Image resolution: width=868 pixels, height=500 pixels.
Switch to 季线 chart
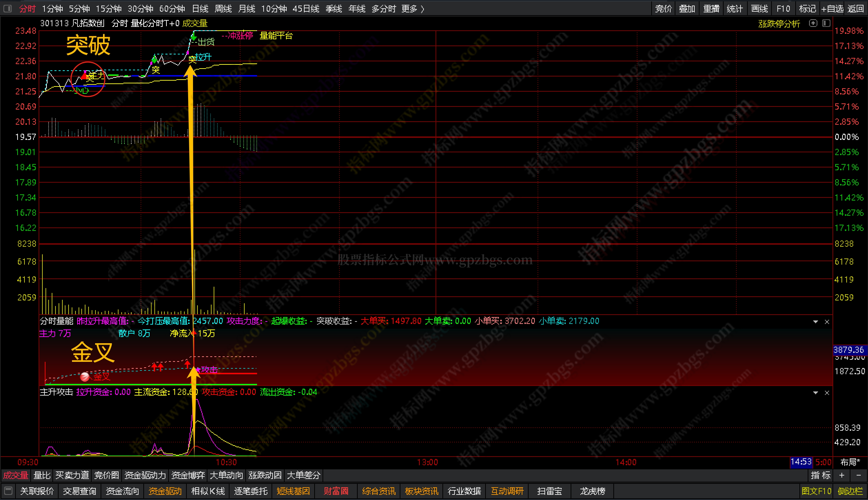tap(334, 9)
